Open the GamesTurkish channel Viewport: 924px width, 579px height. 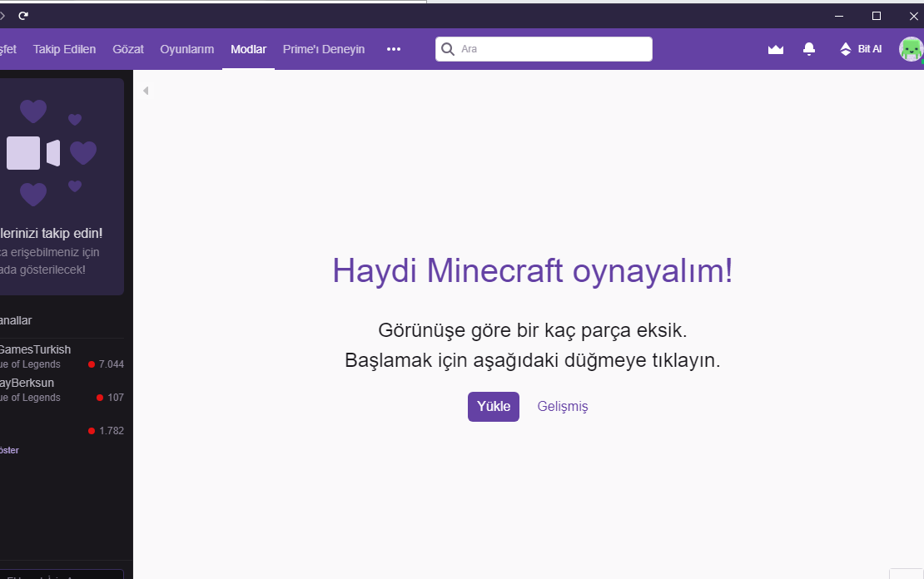click(x=62, y=356)
